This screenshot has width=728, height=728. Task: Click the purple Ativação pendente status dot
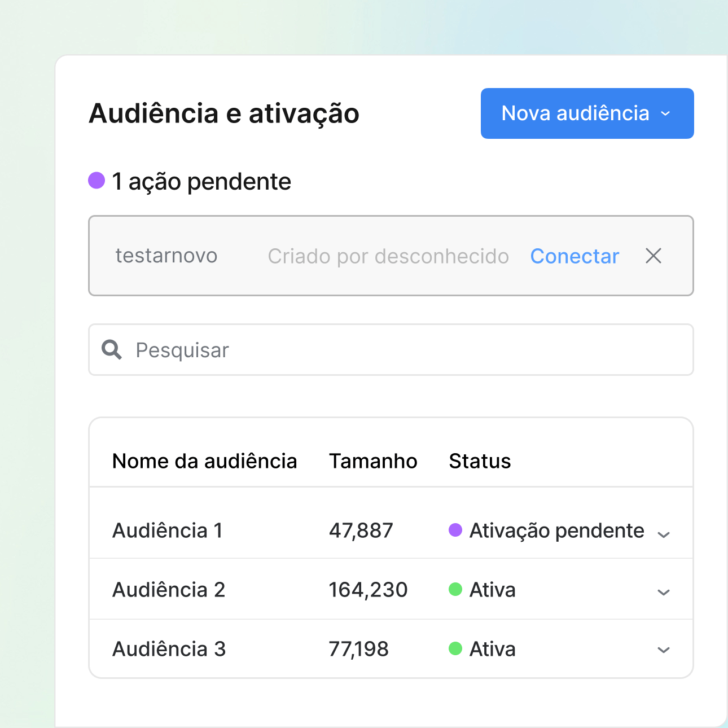(x=455, y=530)
